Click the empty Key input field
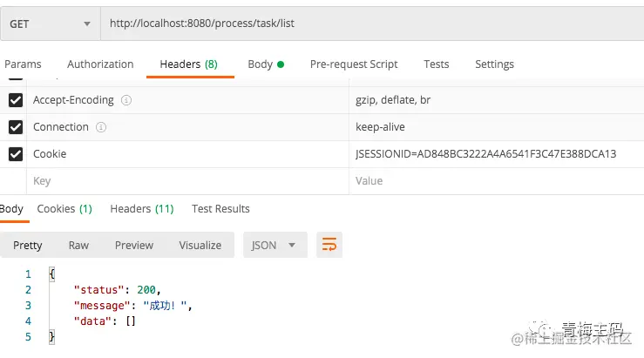This screenshot has height=358, width=644. [187, 181]
